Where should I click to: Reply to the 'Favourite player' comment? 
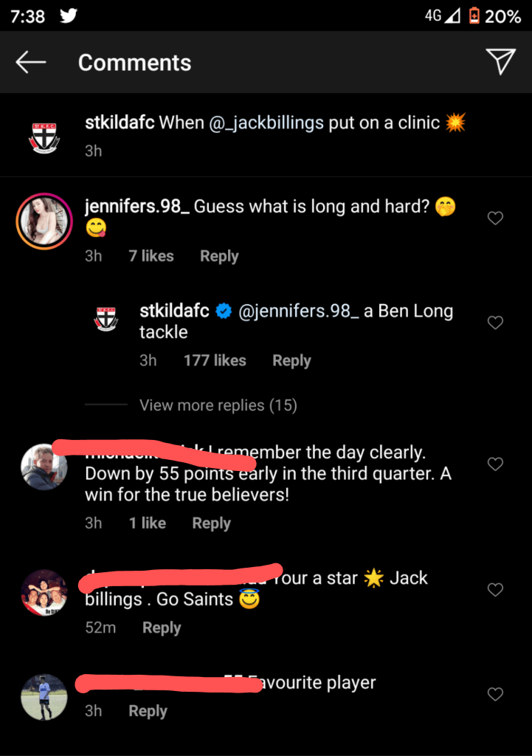[148, 711]
